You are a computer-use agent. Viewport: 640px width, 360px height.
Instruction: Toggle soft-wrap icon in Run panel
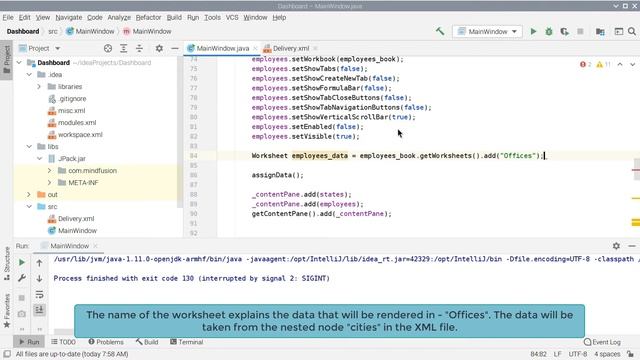[x=39, y=294]
